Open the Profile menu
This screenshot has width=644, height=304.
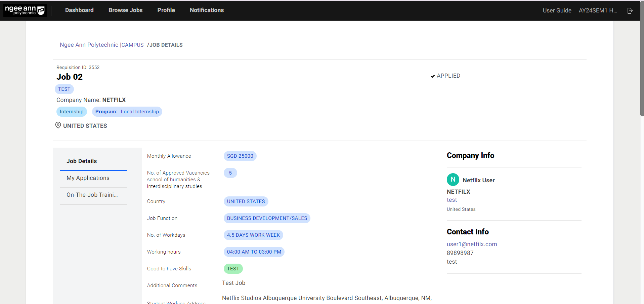tap(166, 10)
